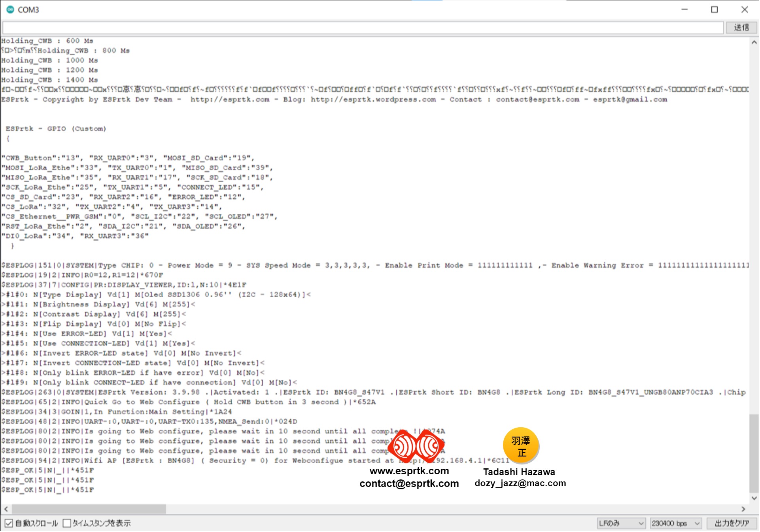This screenshot has height=532, width=760.
Task: Click the horizontal scrollbar thumb
Action: tap(89, 509)
